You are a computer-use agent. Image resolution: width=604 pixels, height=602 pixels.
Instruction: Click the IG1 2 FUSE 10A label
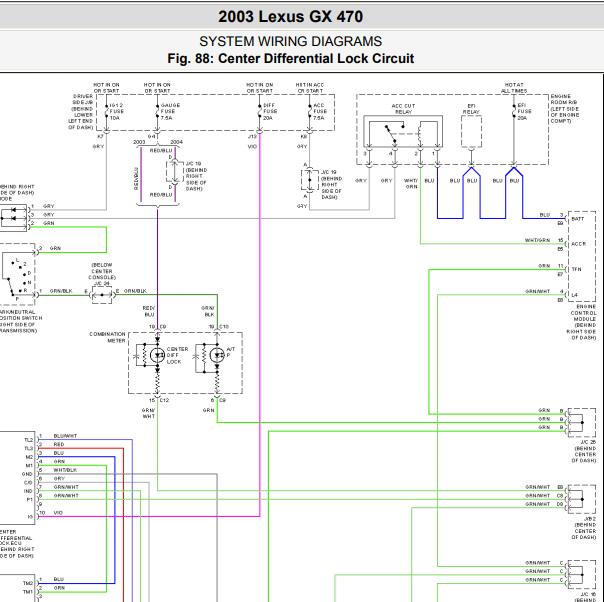point(116,111)
